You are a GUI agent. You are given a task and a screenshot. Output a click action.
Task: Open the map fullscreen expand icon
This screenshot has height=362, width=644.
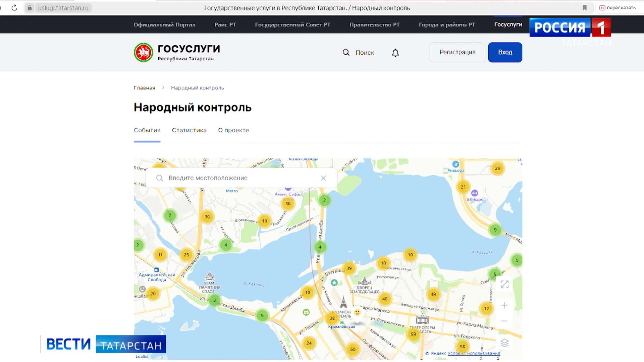pos(504,284)
